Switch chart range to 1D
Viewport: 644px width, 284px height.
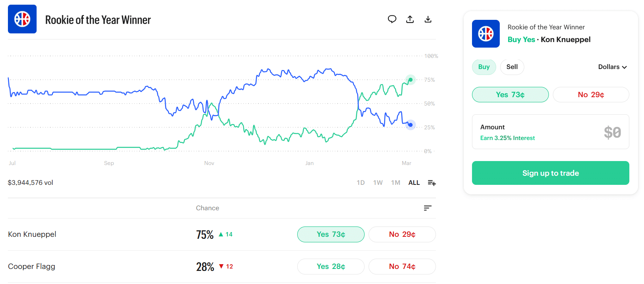pos(360,183)
